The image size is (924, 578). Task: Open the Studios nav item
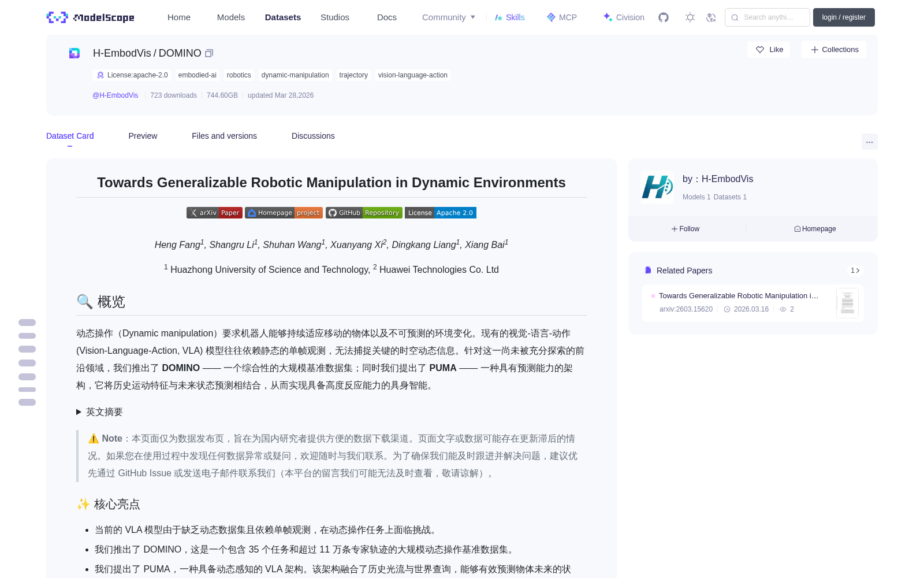(335, 17)
